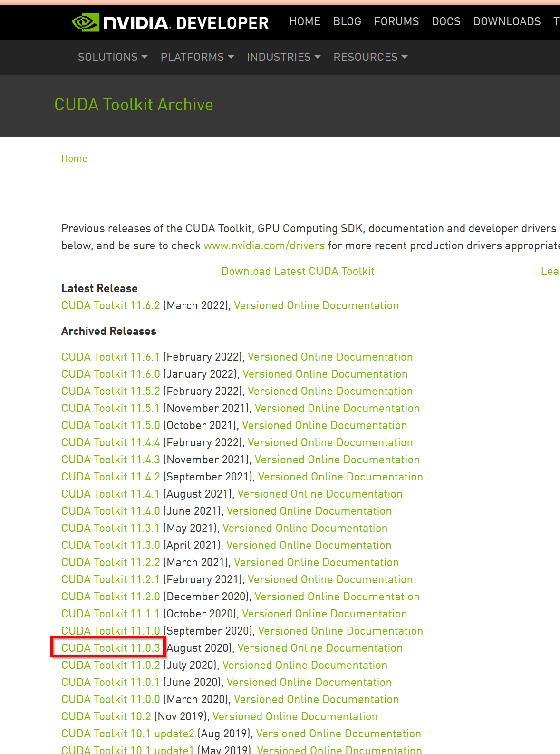Open CUDA Toolkit 11.0.1 link
560x754 pixels.
[x=111, y=682]
